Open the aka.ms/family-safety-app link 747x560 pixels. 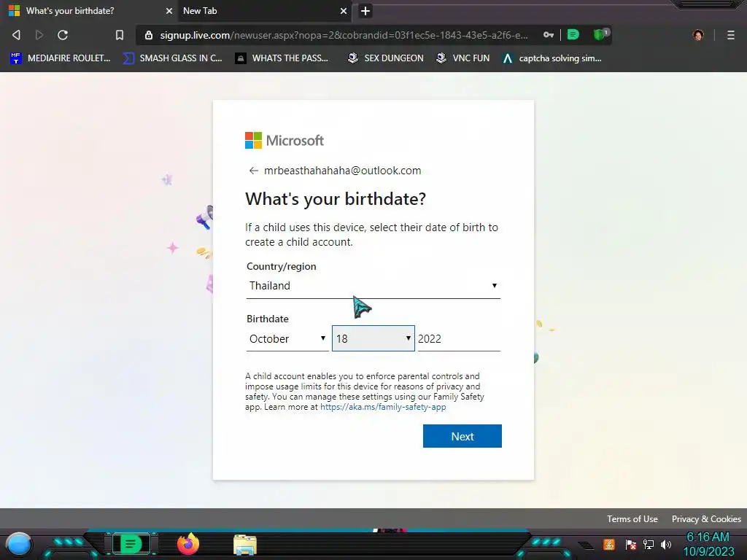pyautogui.click(x=383, y=407)
